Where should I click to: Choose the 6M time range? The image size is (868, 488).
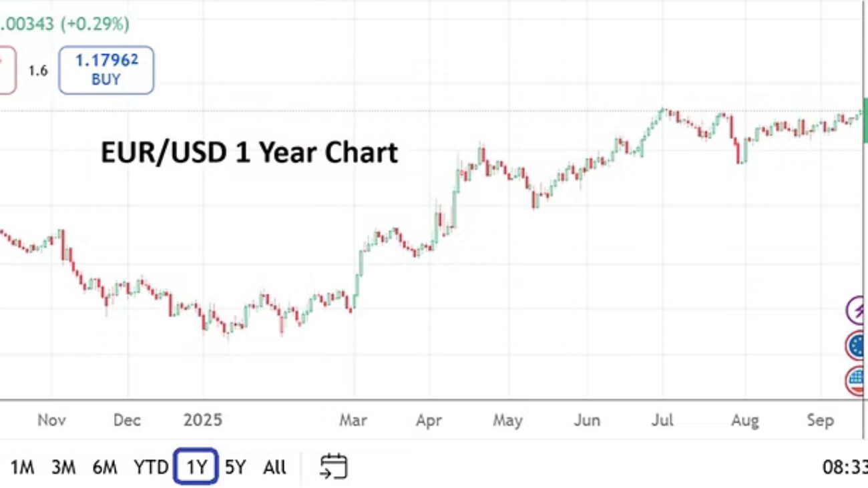105,467
